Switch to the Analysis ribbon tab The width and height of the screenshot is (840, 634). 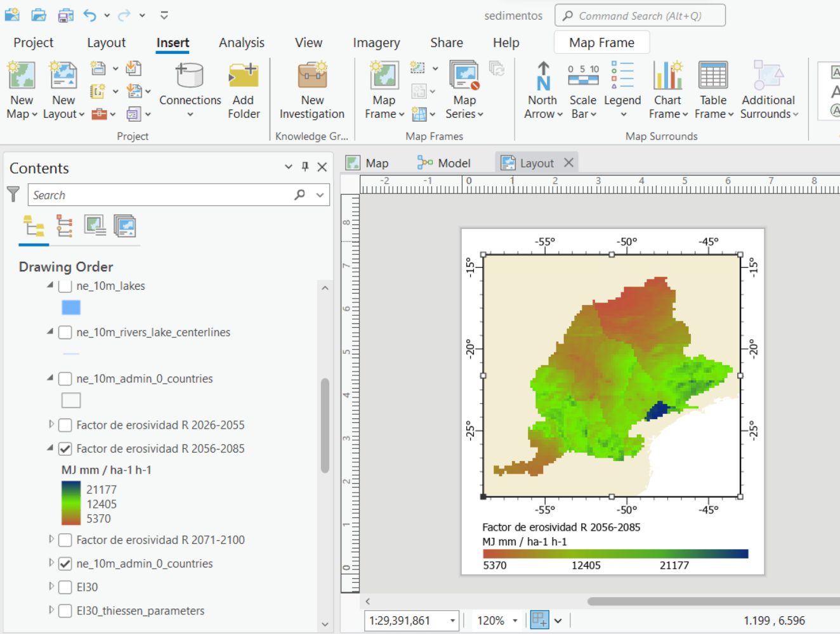pyautogui.click(x=242, y=42)
